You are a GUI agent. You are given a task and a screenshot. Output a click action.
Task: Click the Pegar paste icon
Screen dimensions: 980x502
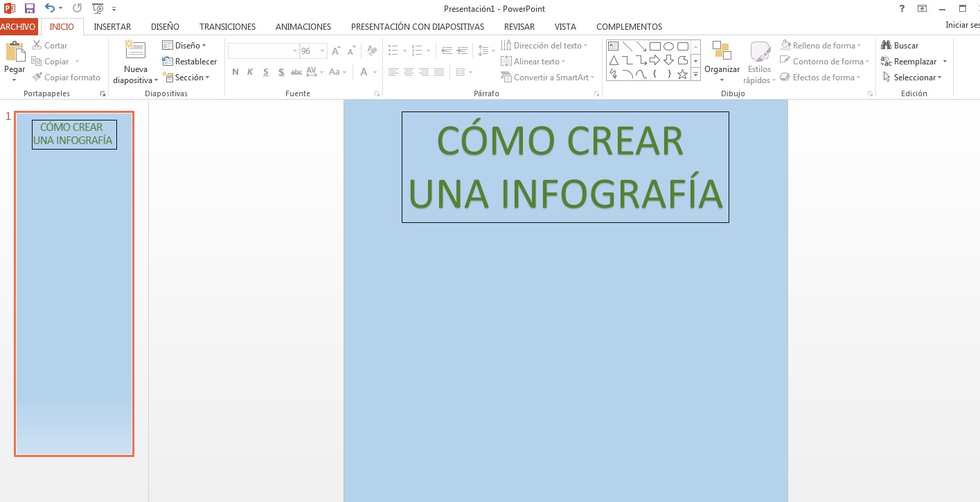tap(15, 53)
